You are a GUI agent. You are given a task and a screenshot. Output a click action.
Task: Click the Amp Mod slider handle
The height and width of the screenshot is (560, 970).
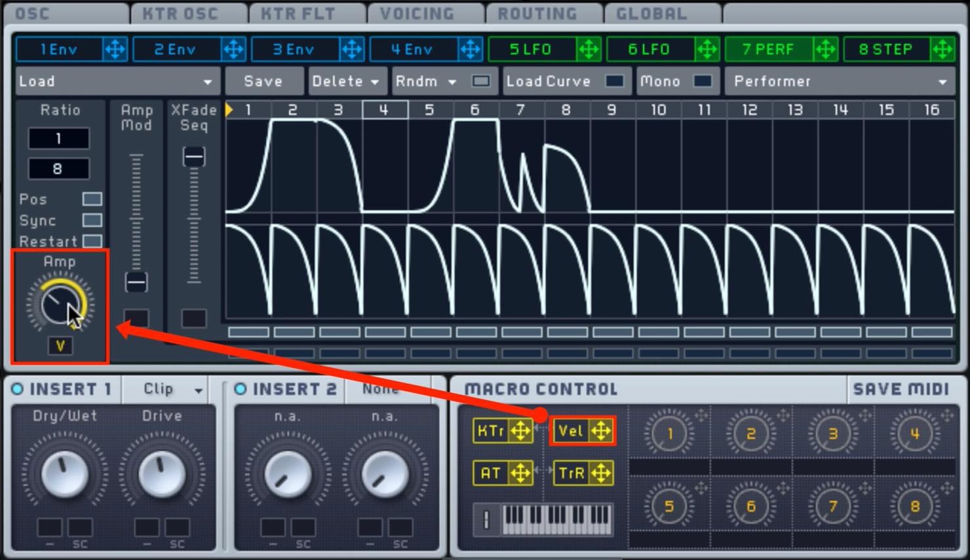tap(136, 282)
